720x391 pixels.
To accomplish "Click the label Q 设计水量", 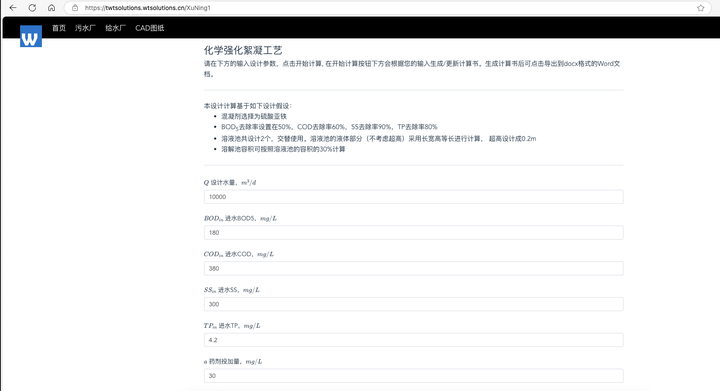I will point(230,183).
